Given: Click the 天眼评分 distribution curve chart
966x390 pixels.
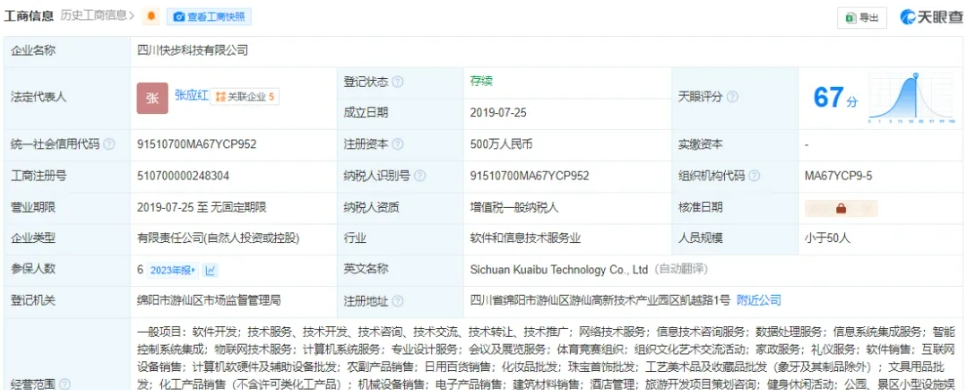Looking at the screenshot, I should (913, 98).
